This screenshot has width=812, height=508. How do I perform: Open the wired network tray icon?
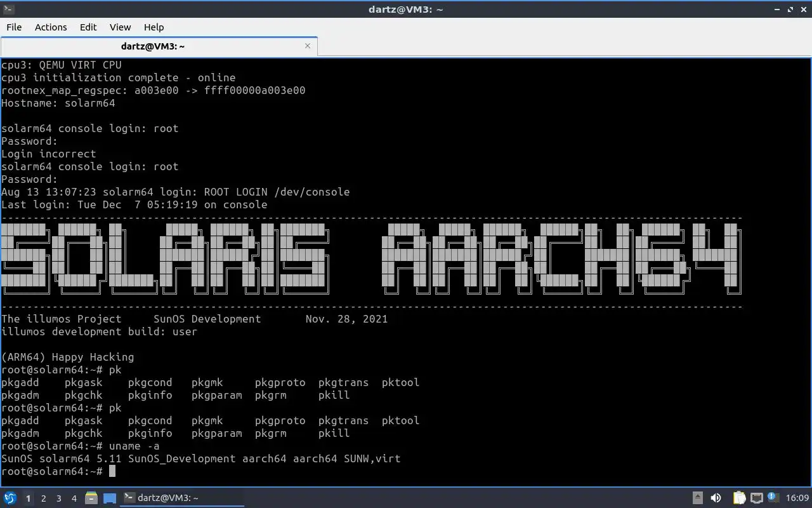[x=756, y=498]
